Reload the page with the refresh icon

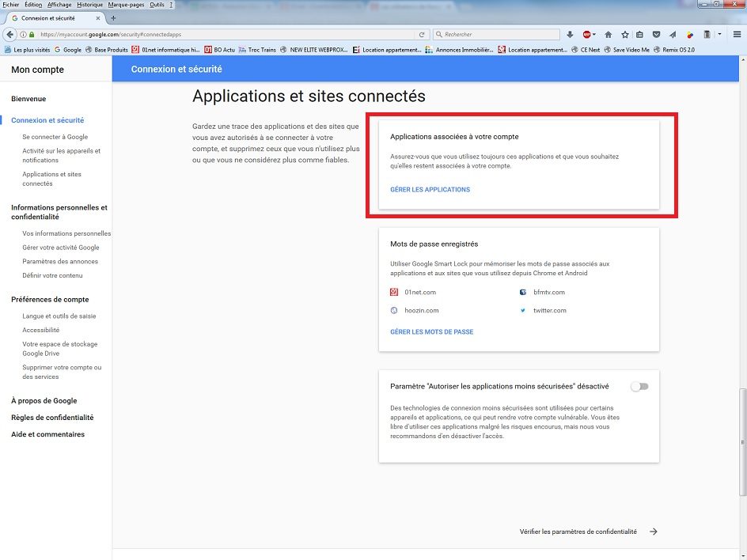click(422, 35)
